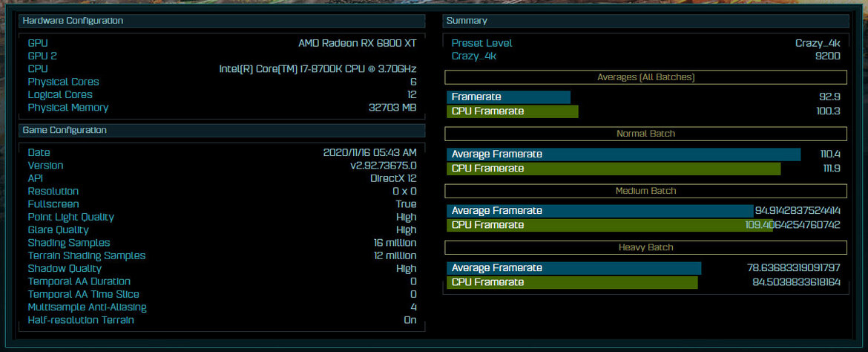Click the 111.9 Normal Batch CPU value
This screenshot has height=352, width=868.
tap(830, 169)
